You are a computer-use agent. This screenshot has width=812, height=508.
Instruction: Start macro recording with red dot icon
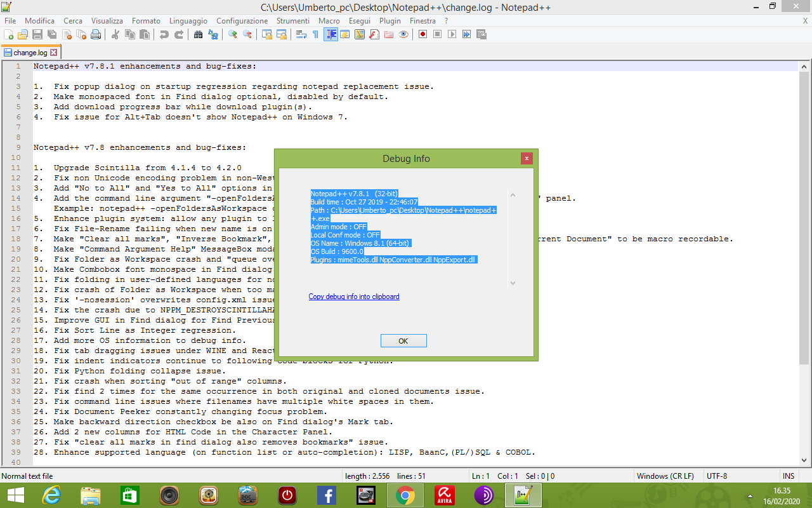(x=422, y=34)
